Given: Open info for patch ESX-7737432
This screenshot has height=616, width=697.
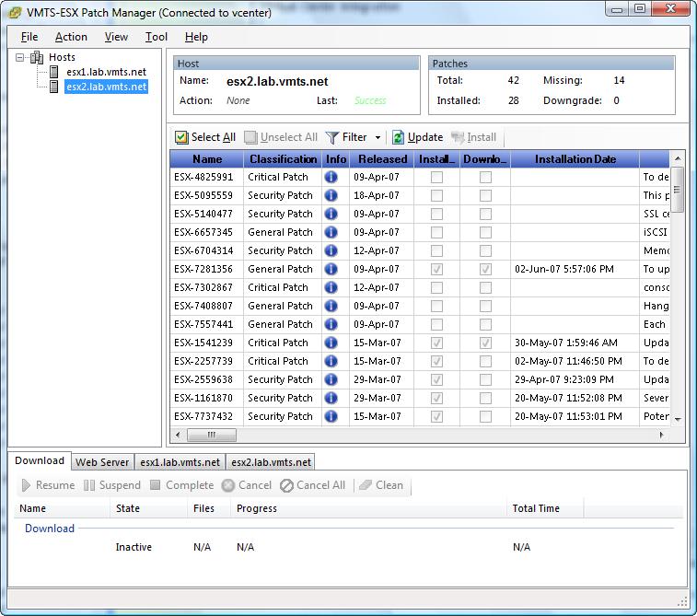Looking at the screenshot, I should click(331, 416).
